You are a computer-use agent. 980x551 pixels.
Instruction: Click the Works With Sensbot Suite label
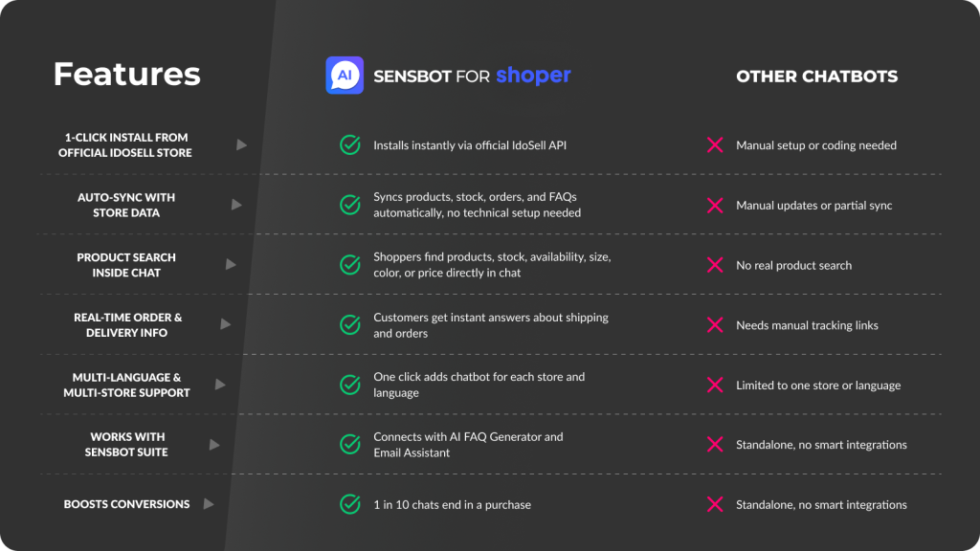[x=126, y=445]
